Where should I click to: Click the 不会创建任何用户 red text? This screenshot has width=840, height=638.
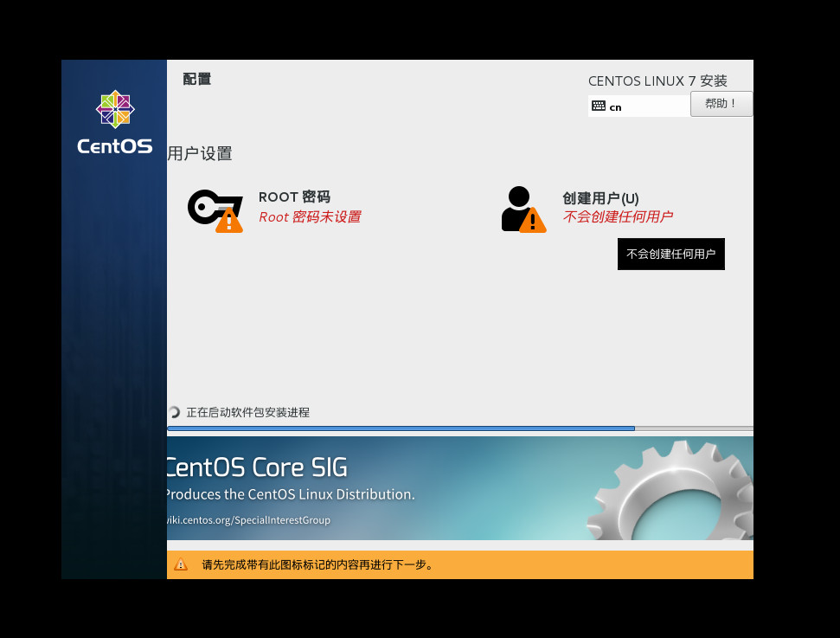617,216
